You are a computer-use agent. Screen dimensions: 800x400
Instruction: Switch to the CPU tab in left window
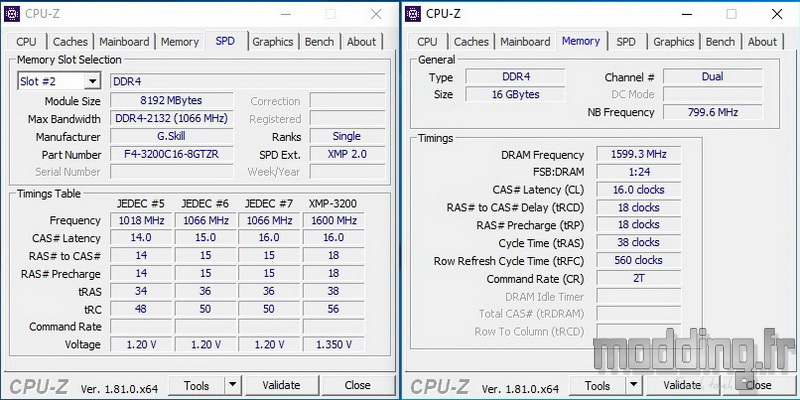click(x=27, y=42)
